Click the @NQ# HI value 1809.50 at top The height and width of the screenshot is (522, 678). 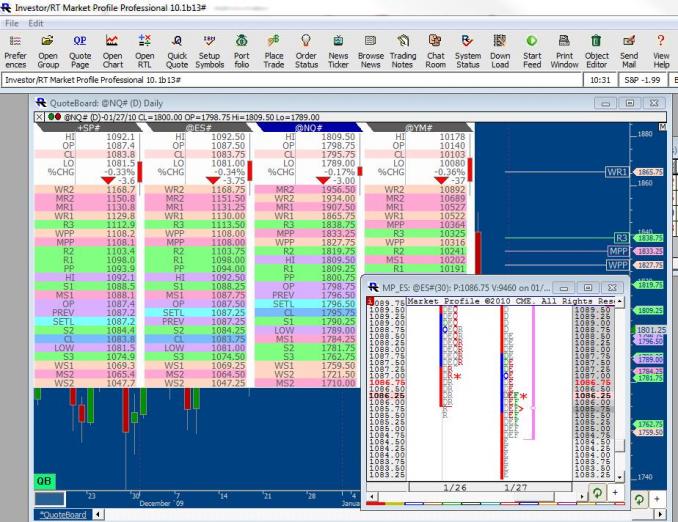pos(338,137)
